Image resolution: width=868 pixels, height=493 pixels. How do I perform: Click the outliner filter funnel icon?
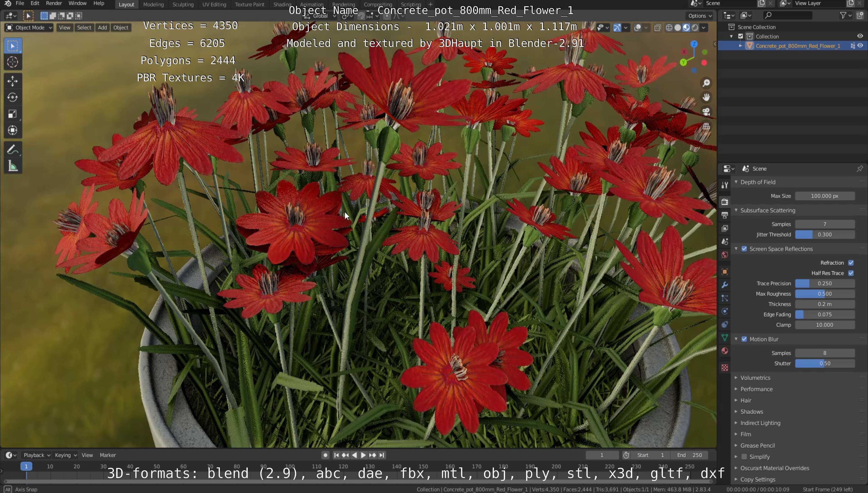(x=843, y=15)
